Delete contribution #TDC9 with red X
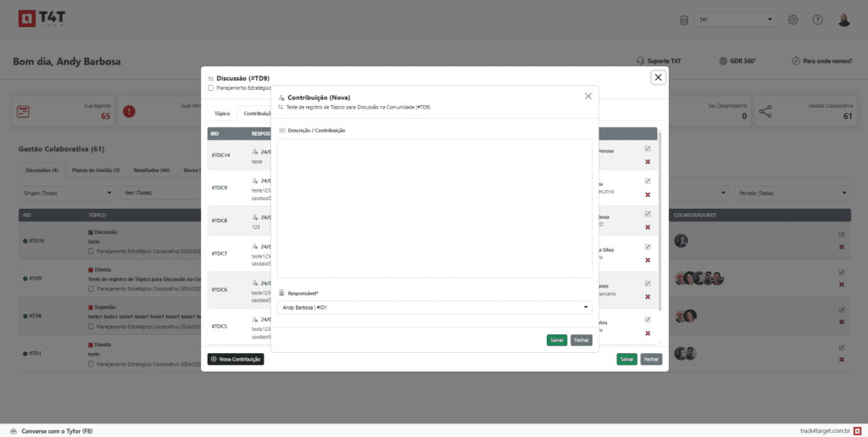 (648, 194)
